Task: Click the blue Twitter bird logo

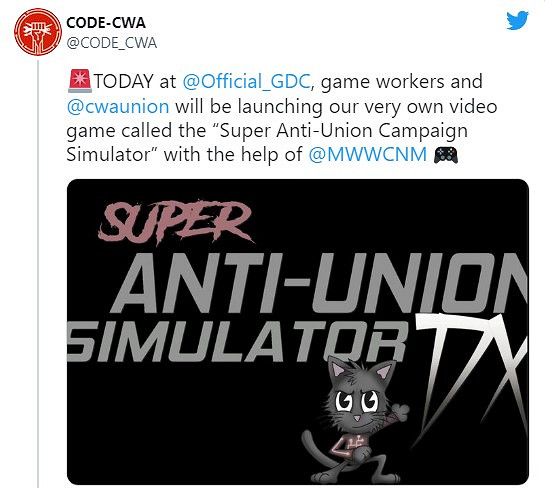Action: (x=517, y=21)
